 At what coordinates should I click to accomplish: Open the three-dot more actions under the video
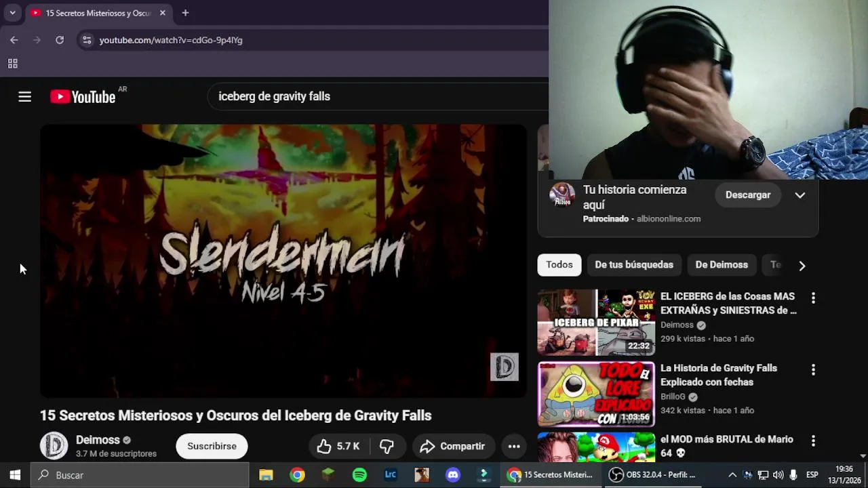tap(514, 446)
